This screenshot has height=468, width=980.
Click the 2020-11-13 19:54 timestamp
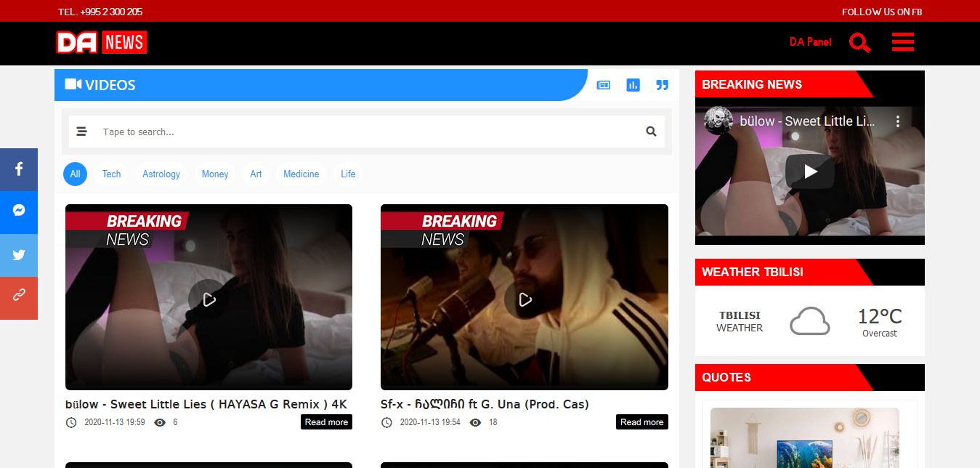430,422
